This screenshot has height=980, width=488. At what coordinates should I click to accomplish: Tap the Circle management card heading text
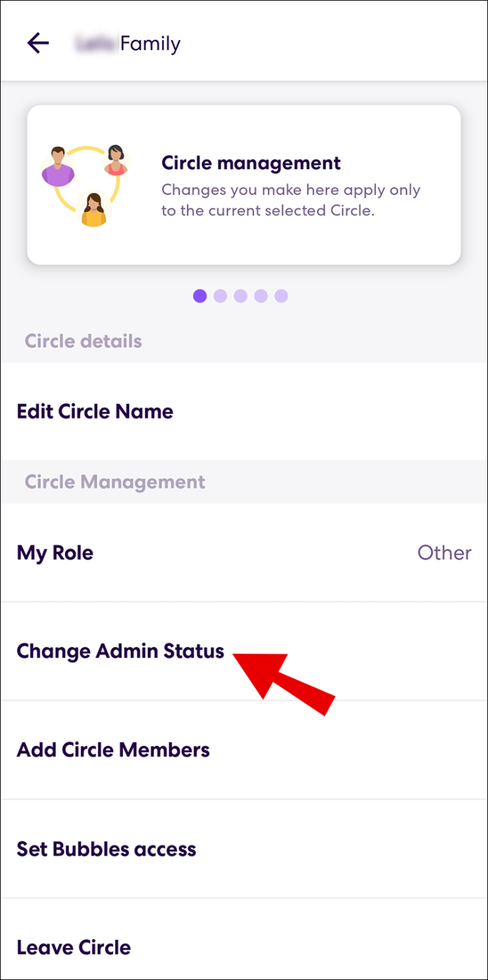point(251,163)
